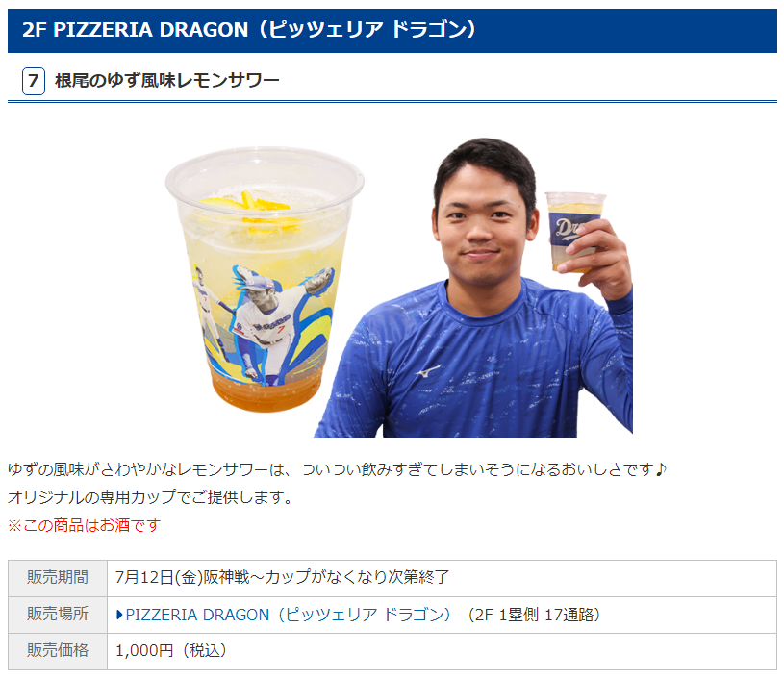
Task: Click the red alcohol warning notice text
Action: point(84,525)
